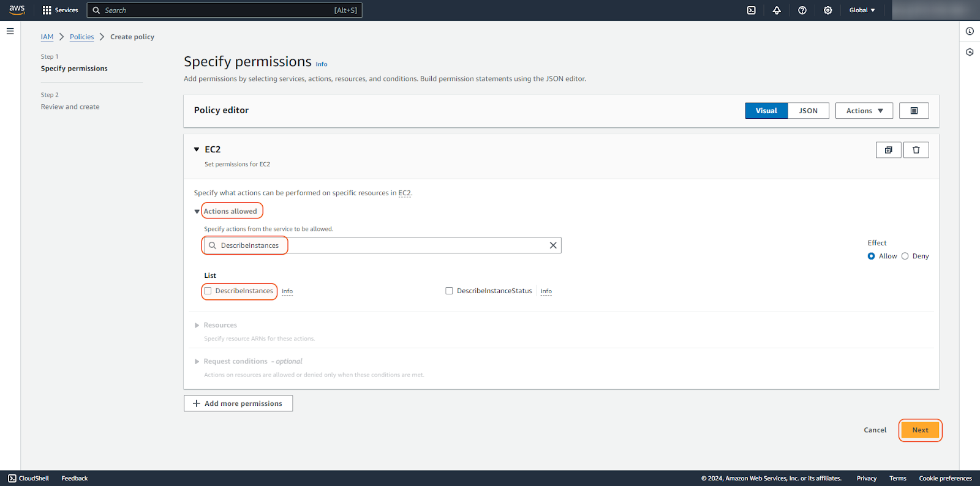The height and width of the screenshot is (486, 980).
Task: Switch to the JSON editor tab
Action: click(x=808, y=111)
